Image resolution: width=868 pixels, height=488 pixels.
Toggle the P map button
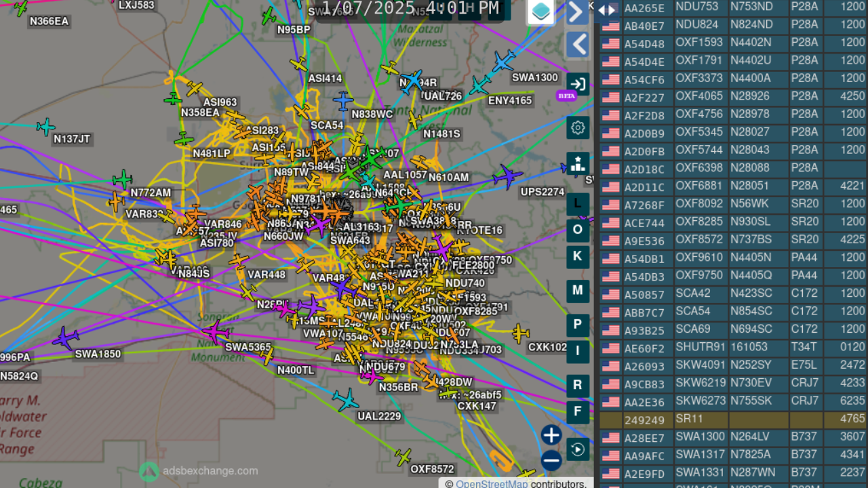[x=578, y=325]
